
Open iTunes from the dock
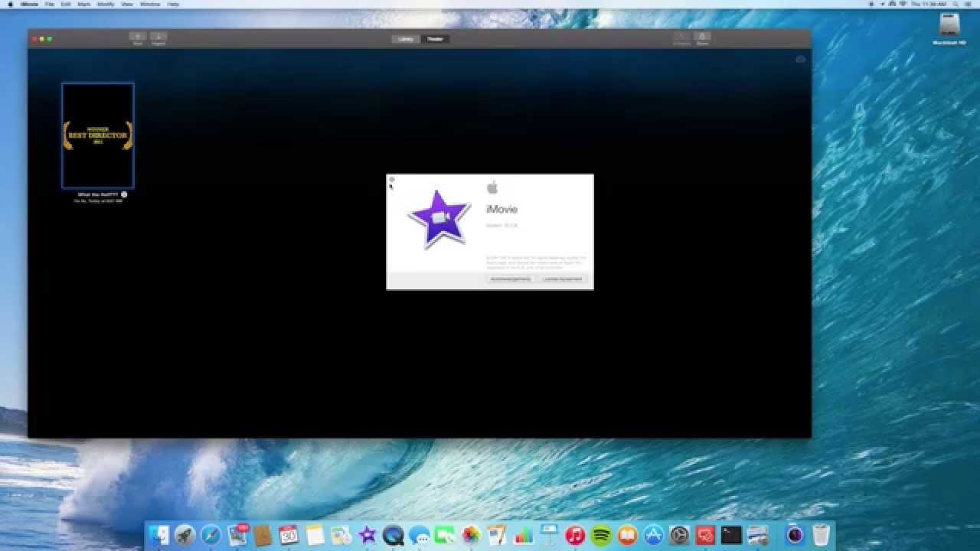point(575,535)
